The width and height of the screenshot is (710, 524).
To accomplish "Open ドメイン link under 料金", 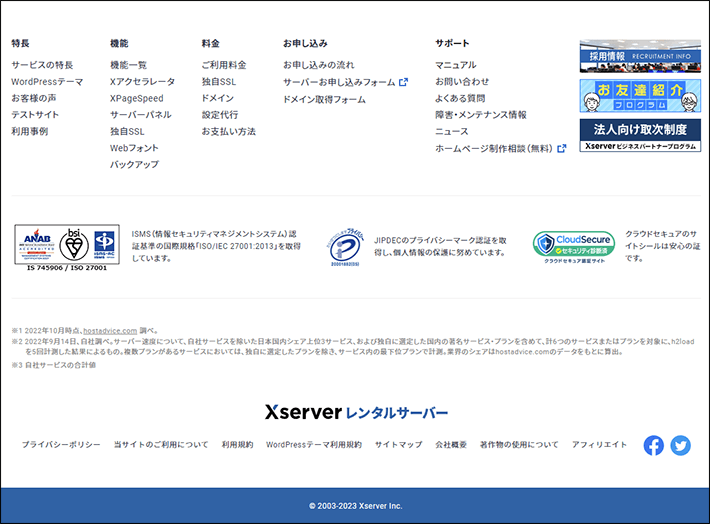I will [217, 98].
